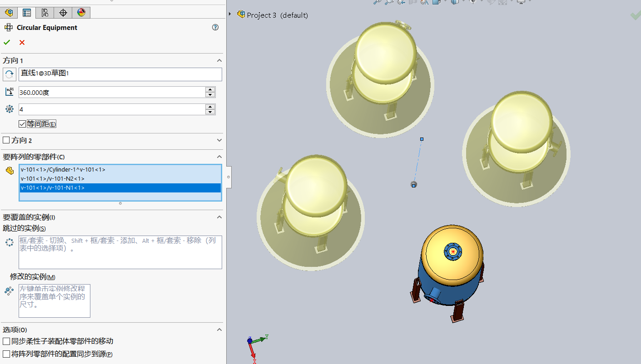Collapse the 方向 1 section

pos(219,60)
